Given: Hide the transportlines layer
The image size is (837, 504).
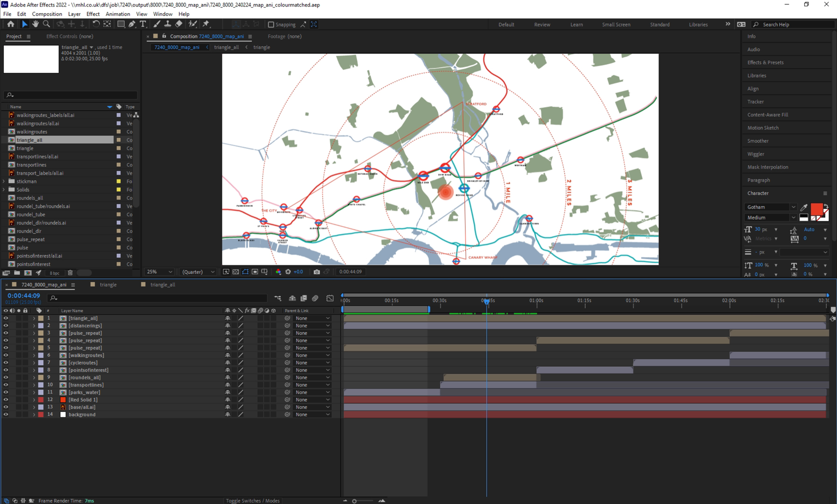Looking at the screenshot, I should point(6,385).
